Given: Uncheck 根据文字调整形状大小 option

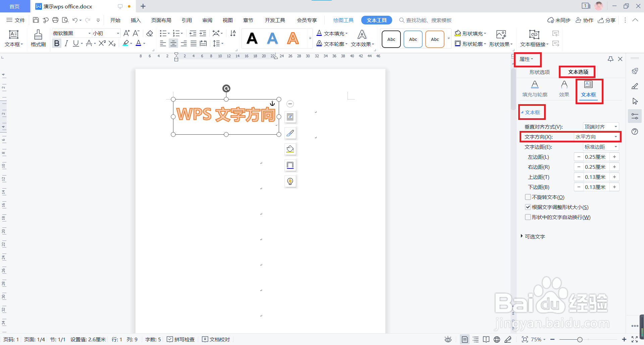Looking at the screenshot, I should point(528,207).
